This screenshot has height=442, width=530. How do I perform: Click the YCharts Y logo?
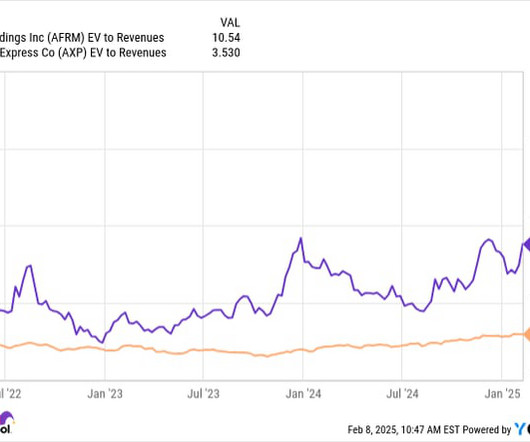(519, 428)
